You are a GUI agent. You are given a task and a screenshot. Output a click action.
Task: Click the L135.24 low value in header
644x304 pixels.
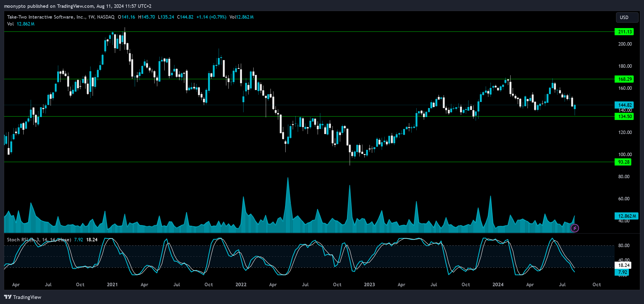tap(166, 17)
